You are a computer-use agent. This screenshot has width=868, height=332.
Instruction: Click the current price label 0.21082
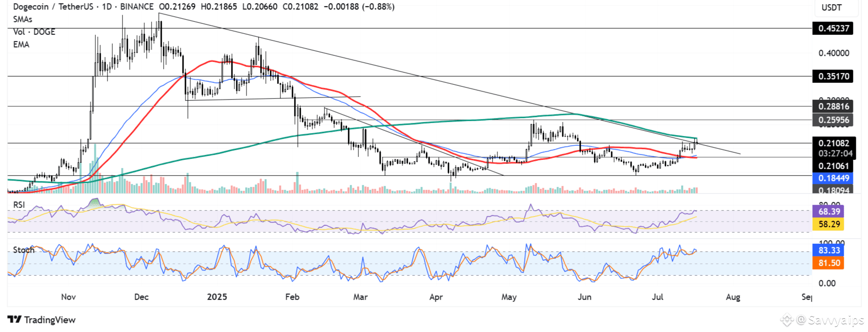coord(834,143)
